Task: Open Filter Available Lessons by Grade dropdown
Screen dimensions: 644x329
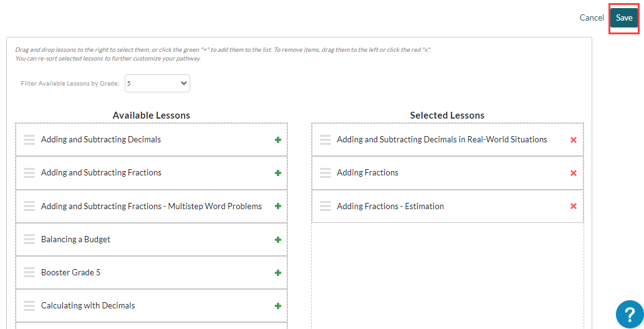Action: tap(157, 83)
